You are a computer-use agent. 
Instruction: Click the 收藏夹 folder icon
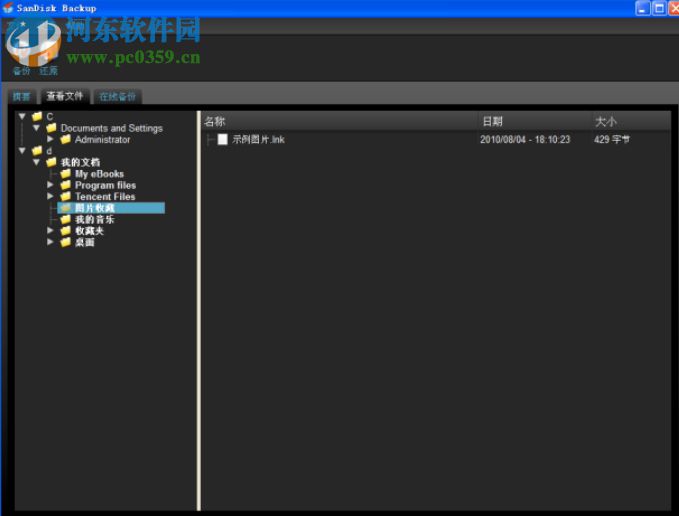[66, 230]
